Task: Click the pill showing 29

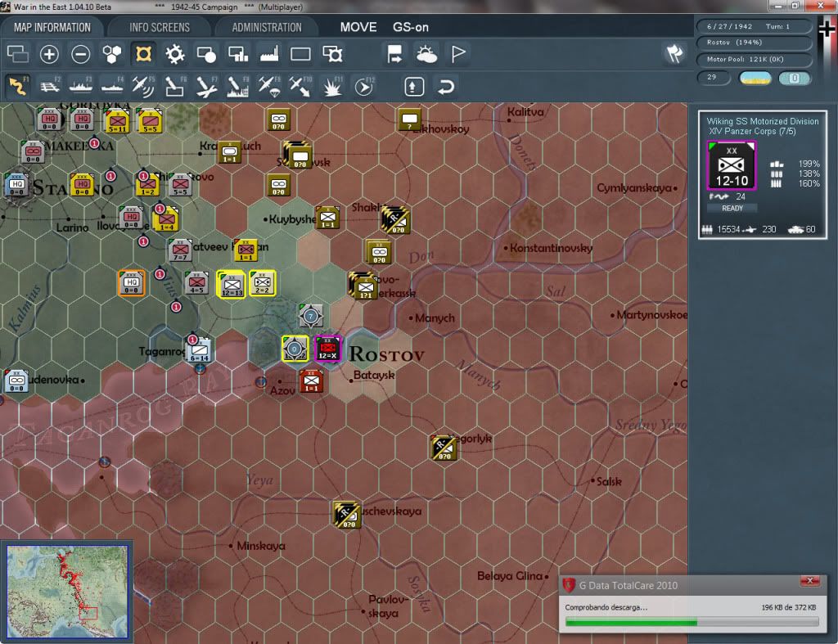Action: (x=714, y=78)
